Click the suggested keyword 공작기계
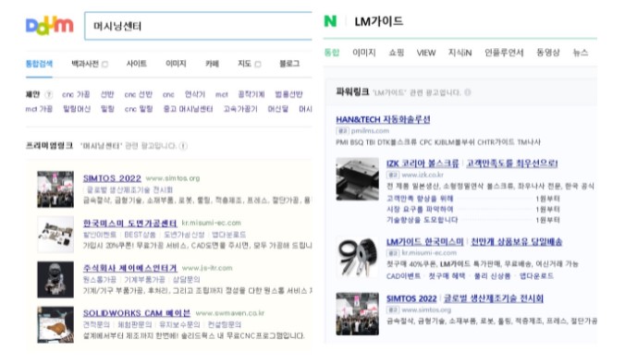Screen dimensions: 625x364 coord(251,94)
